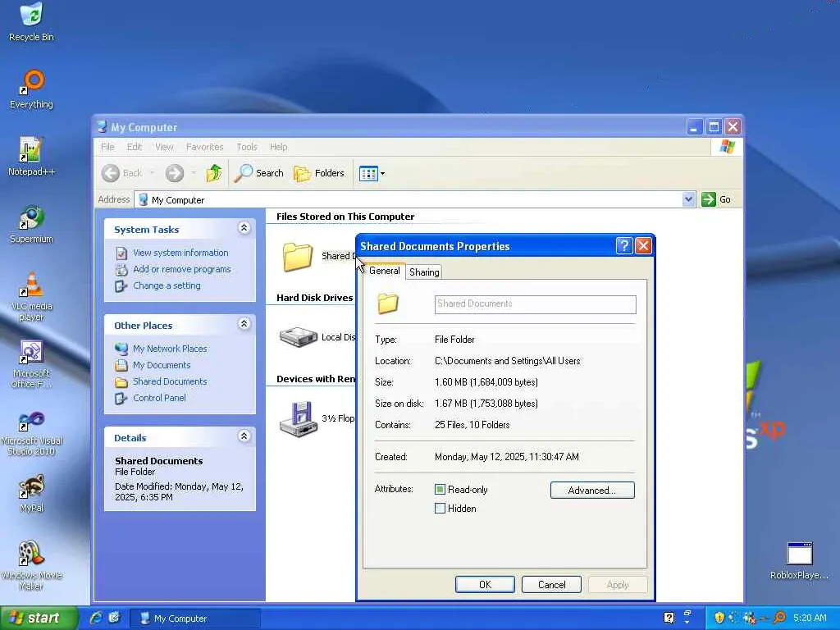840x630 pixels.
Task: Open the Advanced attributes button
Action: 592,491
